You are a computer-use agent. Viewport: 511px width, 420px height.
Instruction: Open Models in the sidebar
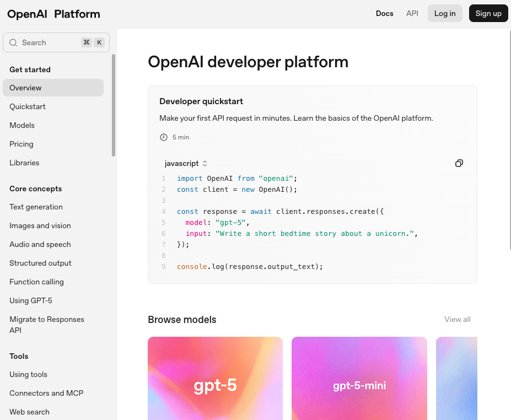tap(22, 125)
